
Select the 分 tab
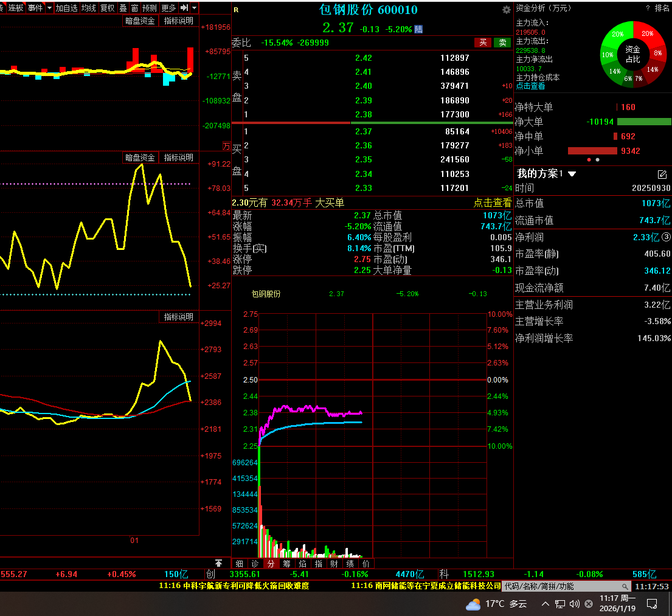click(x=271, y=564)
